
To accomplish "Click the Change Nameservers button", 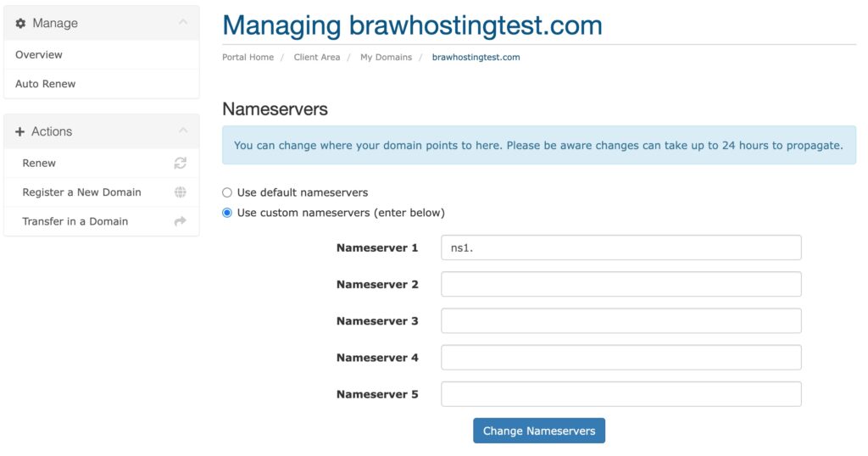I will [538, 431].
